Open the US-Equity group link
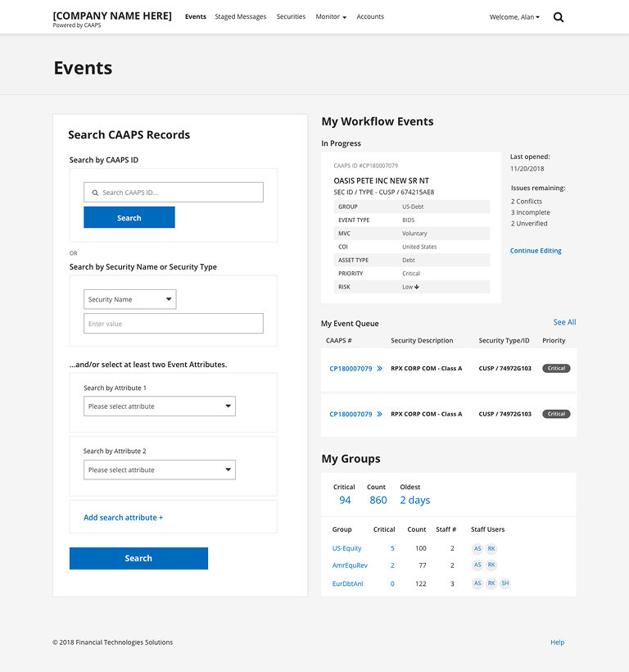629x672 pixels. pos(346,548)
